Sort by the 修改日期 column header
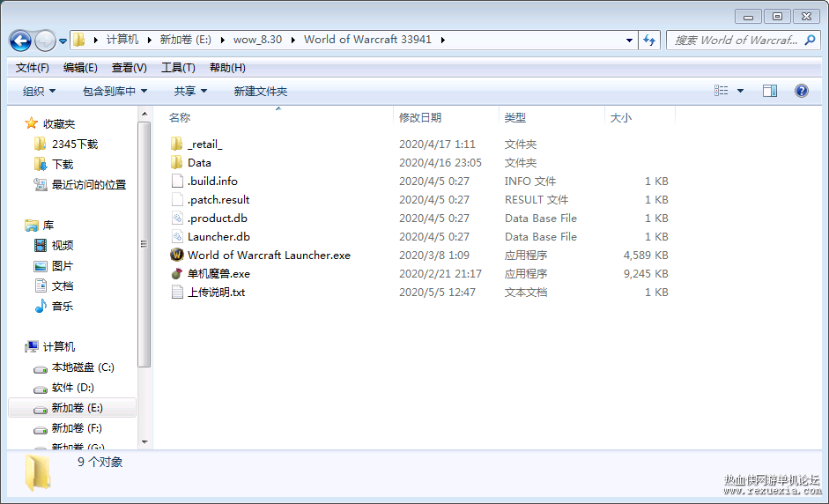This screenshot has height=504, width=829. tap(420, 117)
